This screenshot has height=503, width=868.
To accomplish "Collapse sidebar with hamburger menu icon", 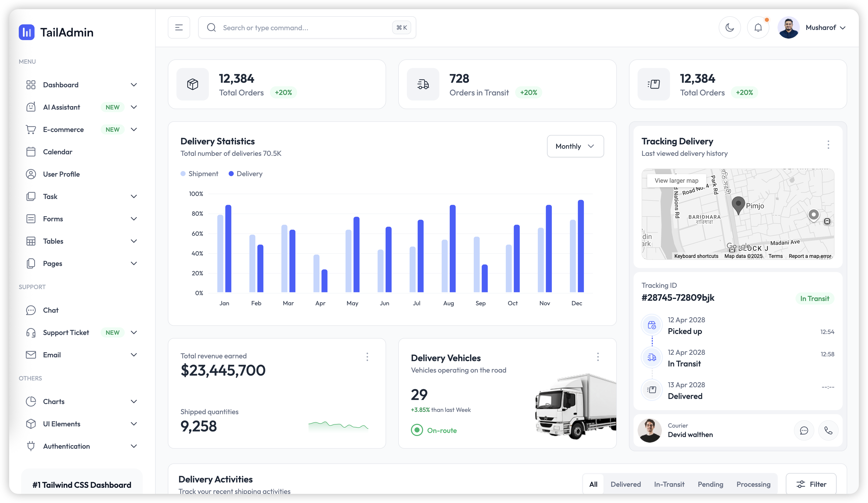I will point(179,28).
